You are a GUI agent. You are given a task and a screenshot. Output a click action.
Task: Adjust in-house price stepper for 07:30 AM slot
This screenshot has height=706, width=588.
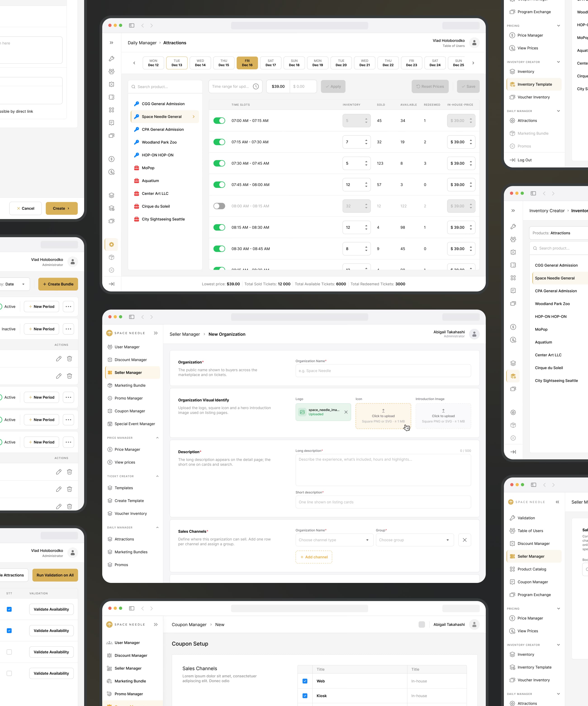[x=471, y=163]
